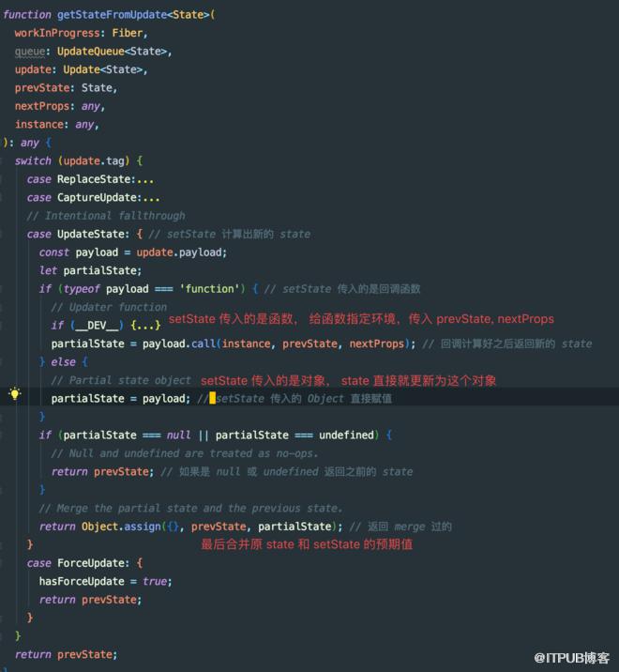Click the ReplaceState case label
The image size is (619, 672).
(94, 179)
